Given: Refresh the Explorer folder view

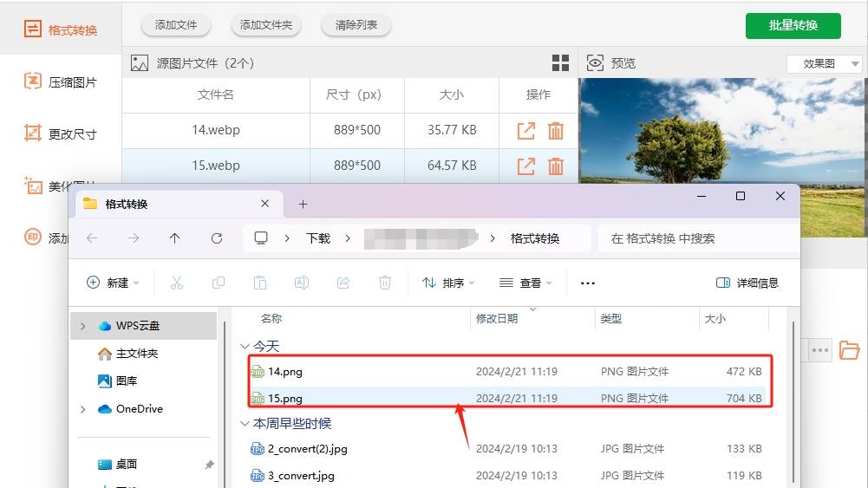Looking at the screenshot, I should pyautogui.click(x=217, y=237).
